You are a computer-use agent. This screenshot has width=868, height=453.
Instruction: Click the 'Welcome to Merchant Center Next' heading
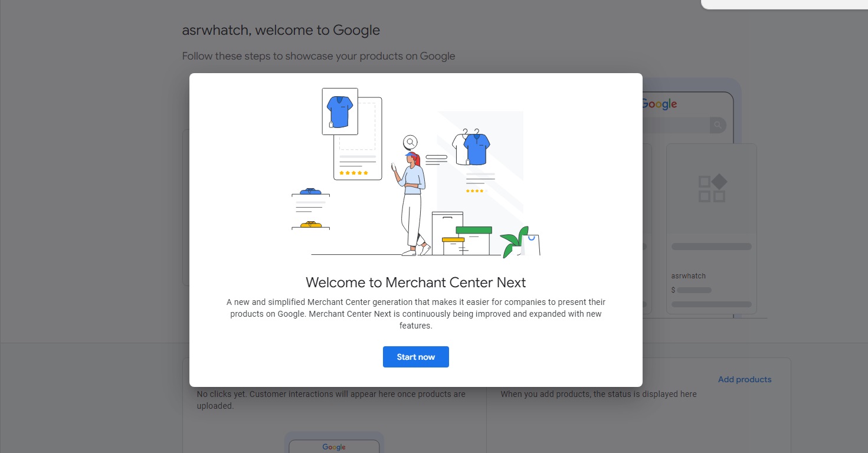coord(415,282)
